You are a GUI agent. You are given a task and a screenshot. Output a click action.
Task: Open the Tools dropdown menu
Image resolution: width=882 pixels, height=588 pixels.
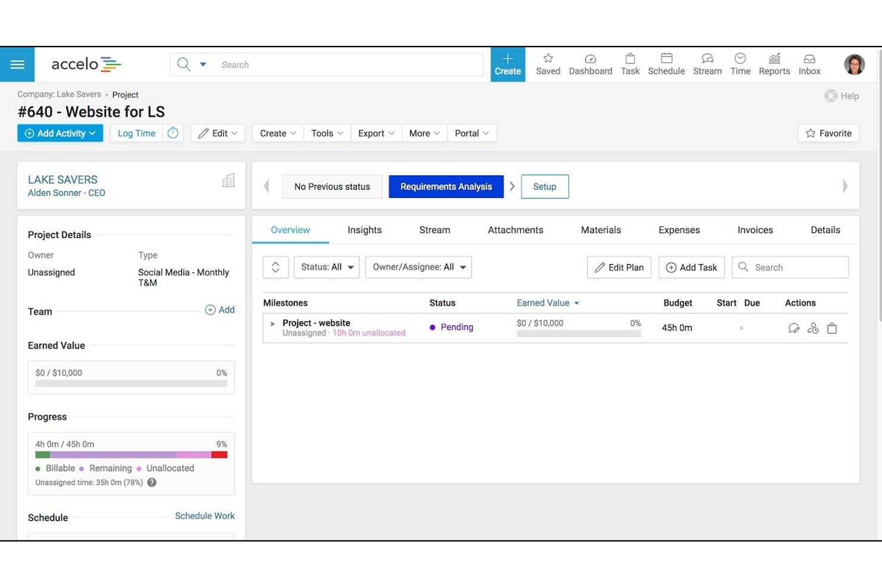click(x=327, y=133)
